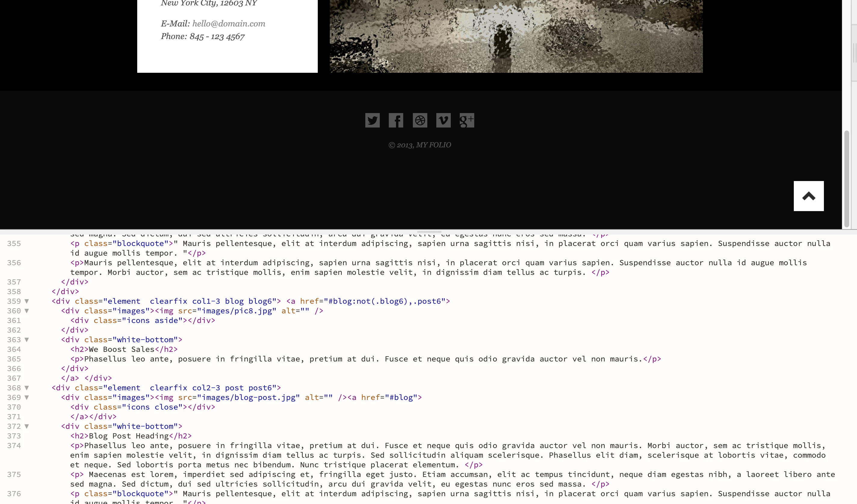Place cursor in 'We Boost Sales' heading code
The height and width of the screenshot is (504, 857).
click(x=121, y=349)
